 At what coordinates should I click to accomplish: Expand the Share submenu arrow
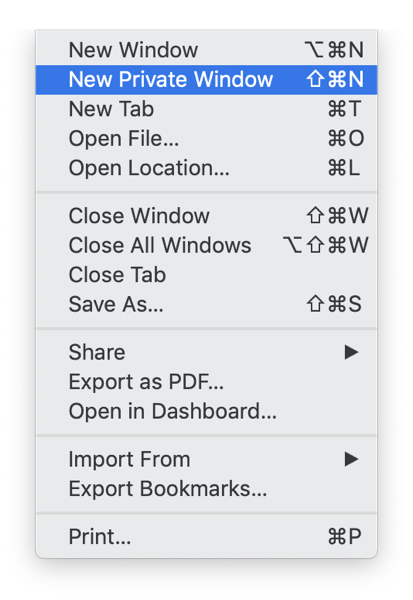coord(351,352)
